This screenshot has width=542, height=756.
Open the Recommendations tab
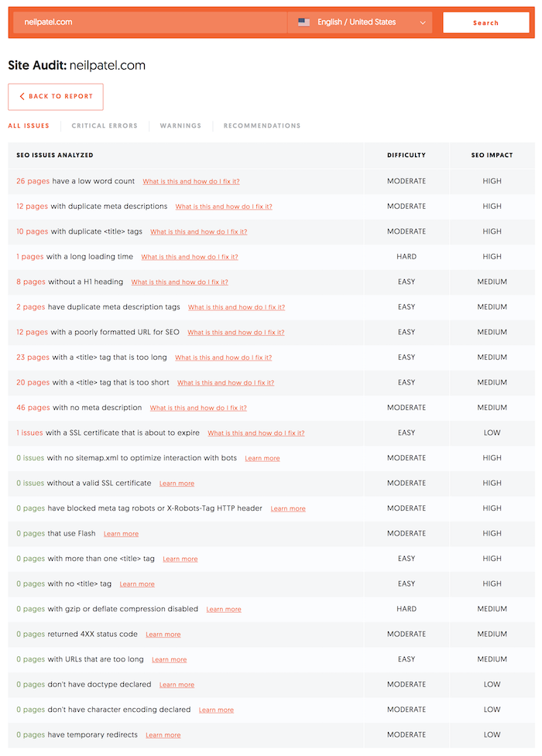pyautogui.click(x=262, y=126)
